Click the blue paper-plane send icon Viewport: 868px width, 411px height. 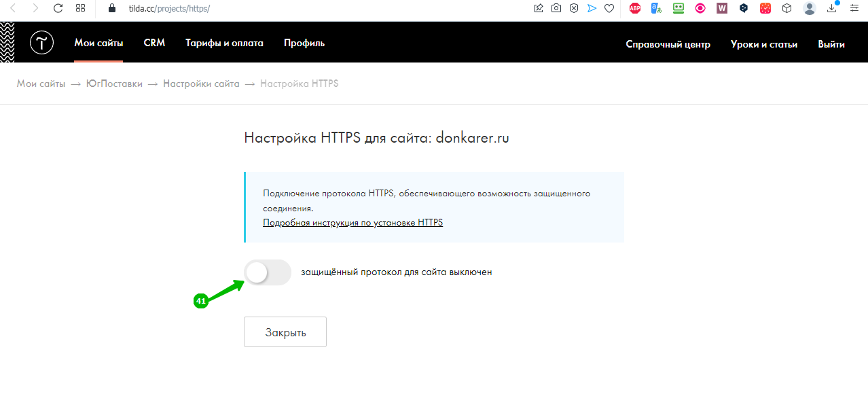(x=592, y=8)
